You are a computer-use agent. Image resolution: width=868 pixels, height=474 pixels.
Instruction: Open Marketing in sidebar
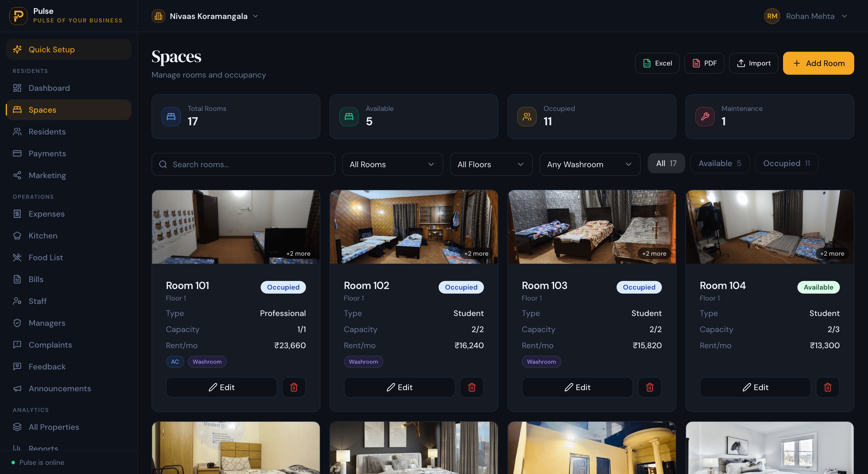click(x=69, y=175)
